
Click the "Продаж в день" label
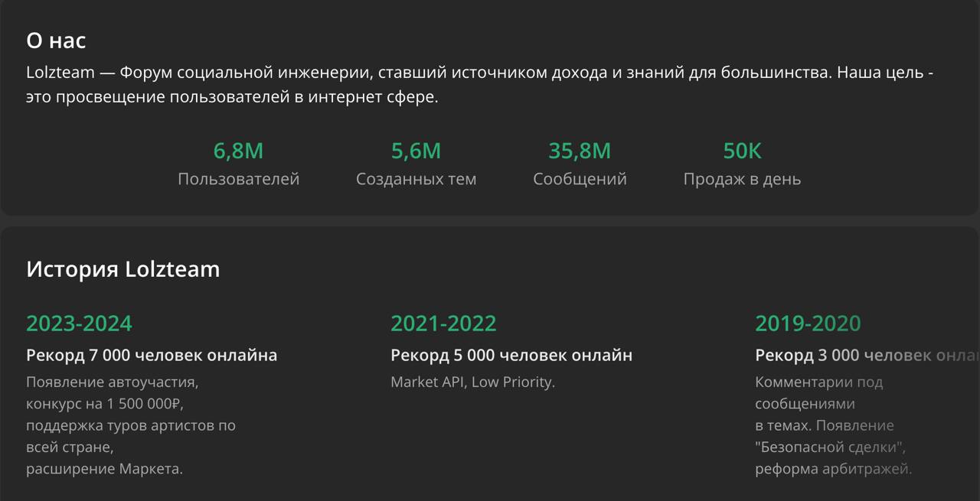(x=742, y=179)
